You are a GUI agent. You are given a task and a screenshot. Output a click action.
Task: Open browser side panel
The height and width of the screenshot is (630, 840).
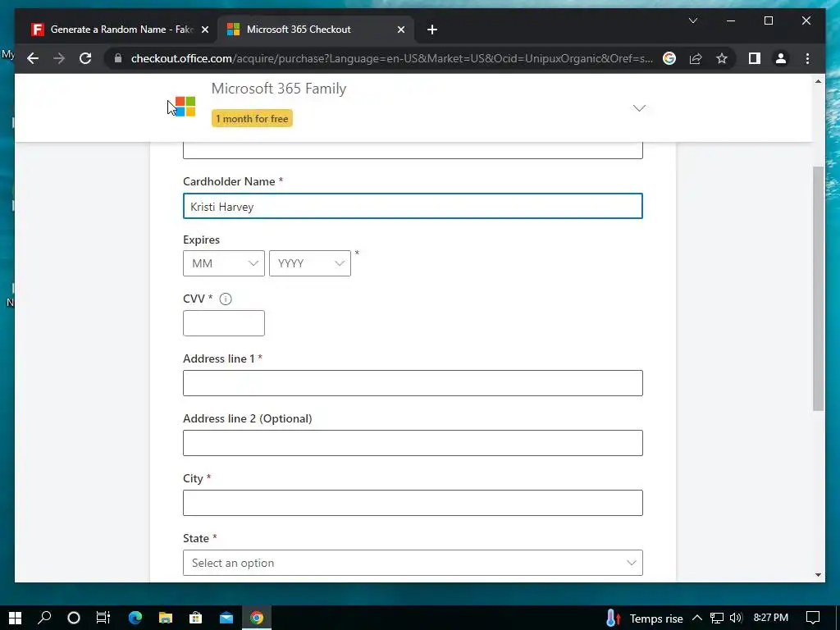[755, 58]
